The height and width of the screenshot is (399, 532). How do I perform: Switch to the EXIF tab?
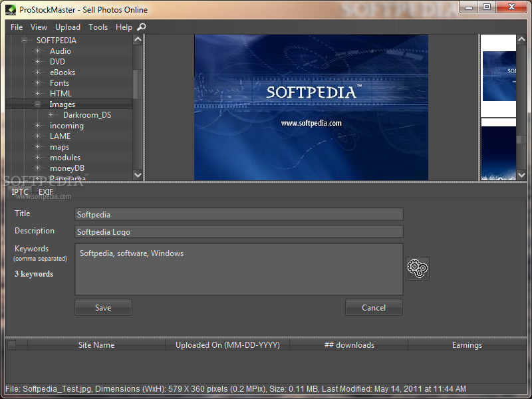(x=46, y=192)
